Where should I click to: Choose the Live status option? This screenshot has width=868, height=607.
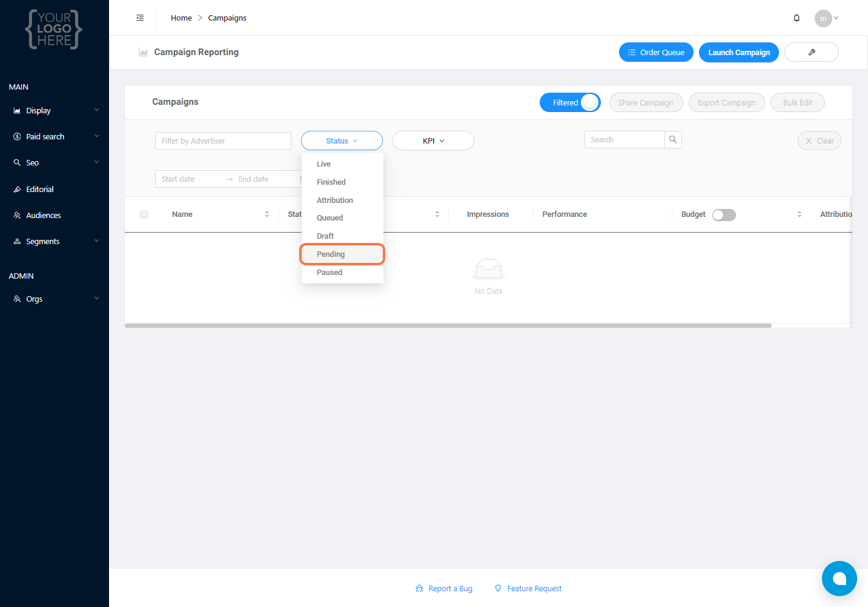[323, 164]
